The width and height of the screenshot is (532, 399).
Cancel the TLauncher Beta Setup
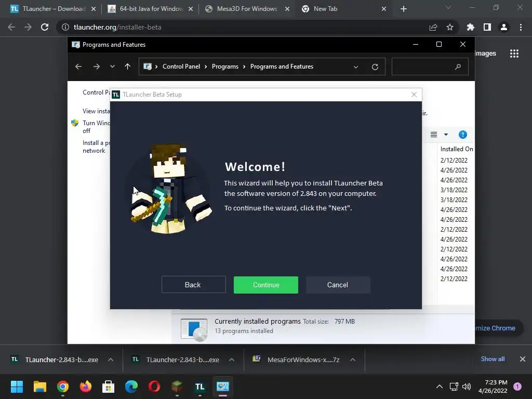tap(338, 285)
